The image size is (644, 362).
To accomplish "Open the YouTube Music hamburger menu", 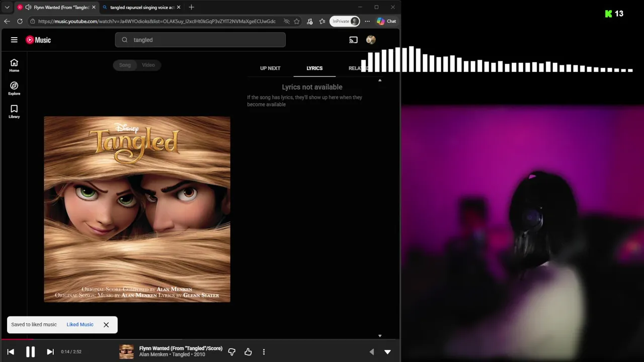I will pyautogui.click(x=14, y=40).
